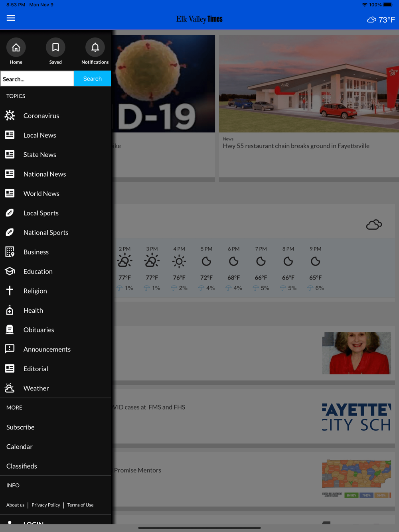This screenshot has height=532, width=399.
Task: Click the Announcements speech bubble icon
Action: [10, 349]
